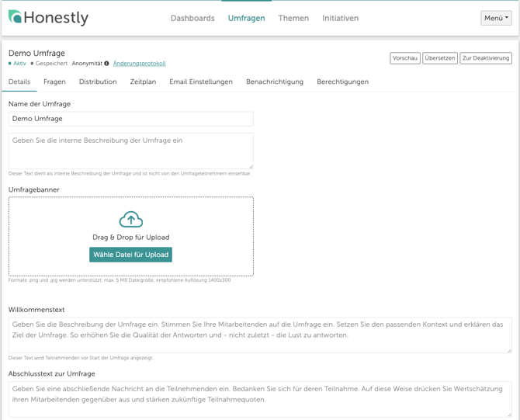
Task: Switch to the Fragen tab
Action: [54, 82]
